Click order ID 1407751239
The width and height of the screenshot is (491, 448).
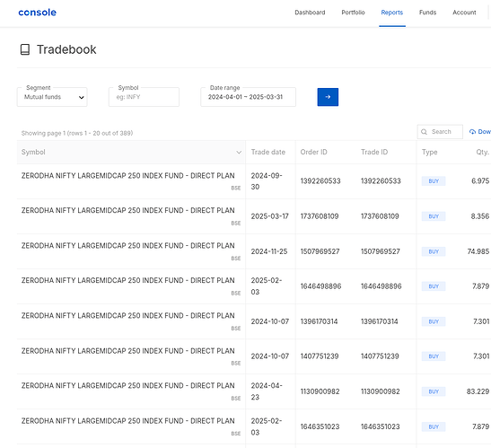tap(320, 356)
